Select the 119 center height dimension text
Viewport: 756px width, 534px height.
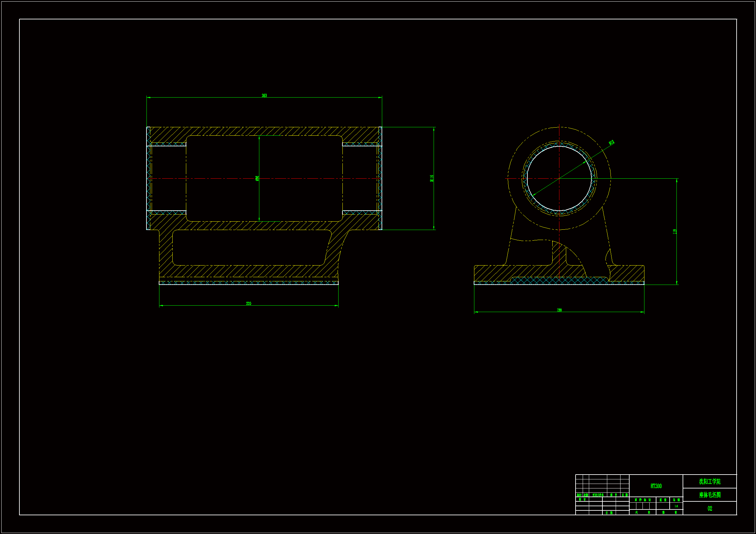click(675, 232)
